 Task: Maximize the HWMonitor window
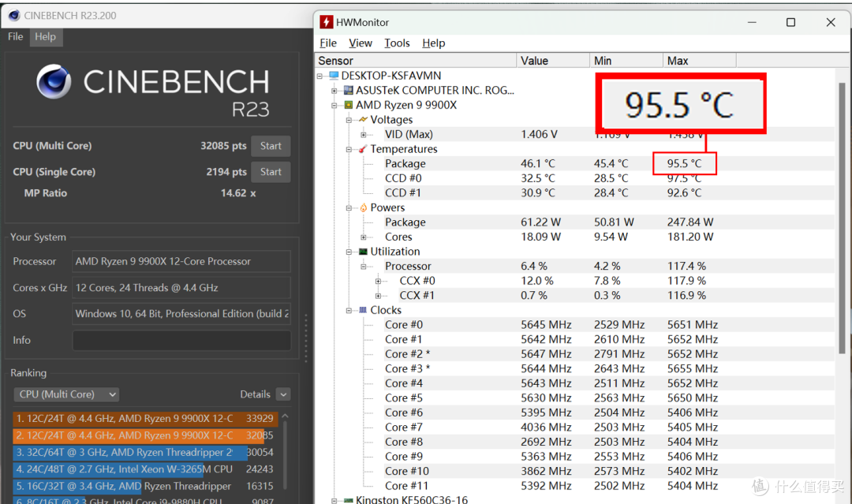coord(791,22)
